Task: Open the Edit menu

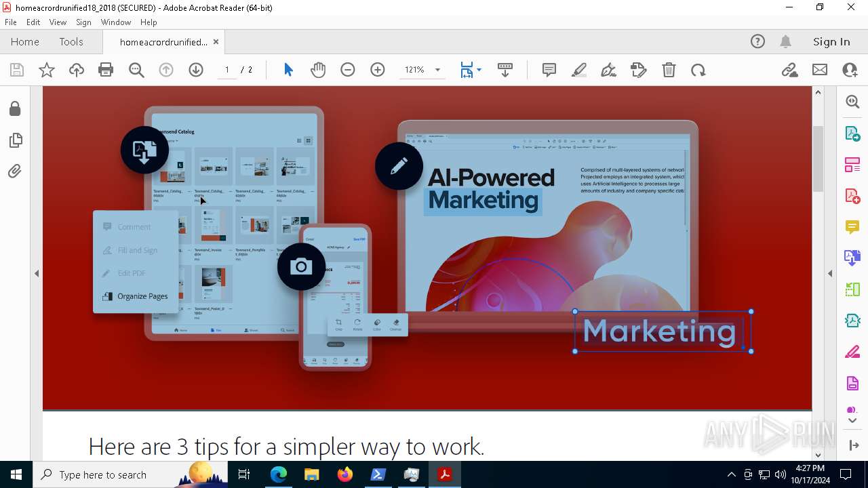Action: [33, 22]
